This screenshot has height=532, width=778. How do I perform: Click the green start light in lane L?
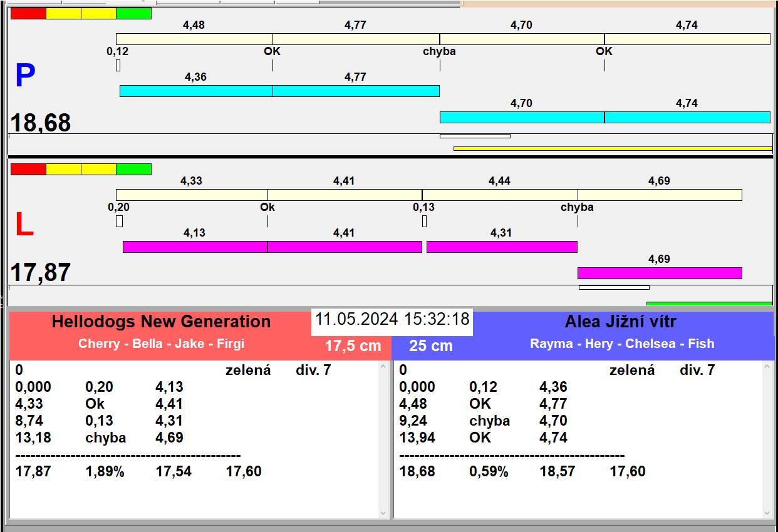pyautogui.click(x=133, y=170)
